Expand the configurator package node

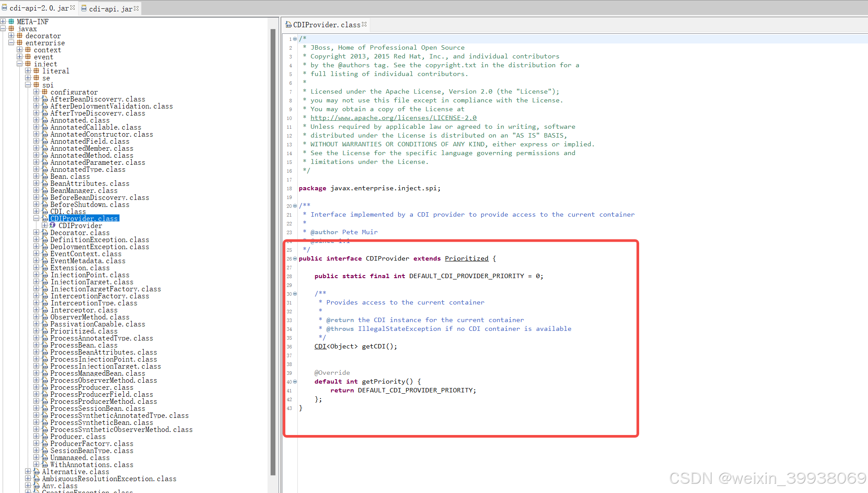coord(36,92)
